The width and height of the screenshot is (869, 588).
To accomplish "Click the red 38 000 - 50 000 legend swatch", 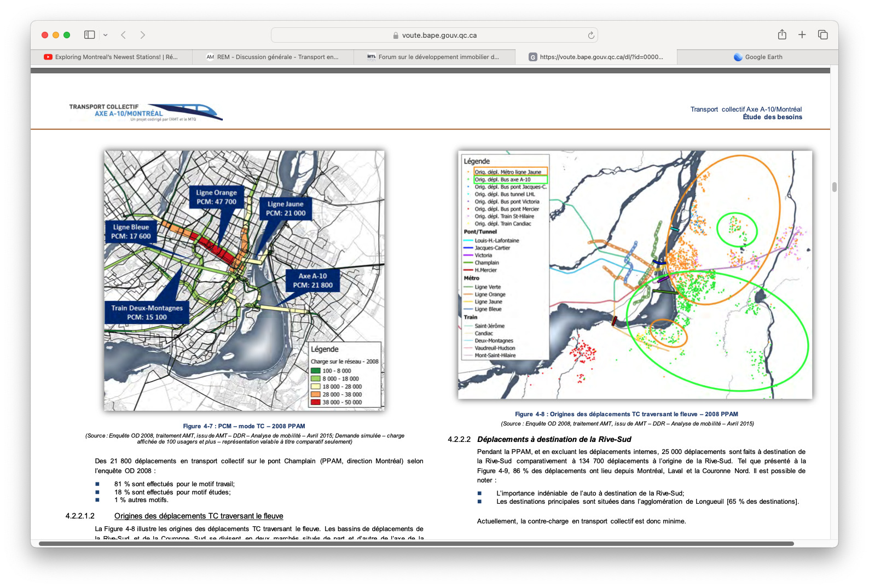I will point(316,403).
